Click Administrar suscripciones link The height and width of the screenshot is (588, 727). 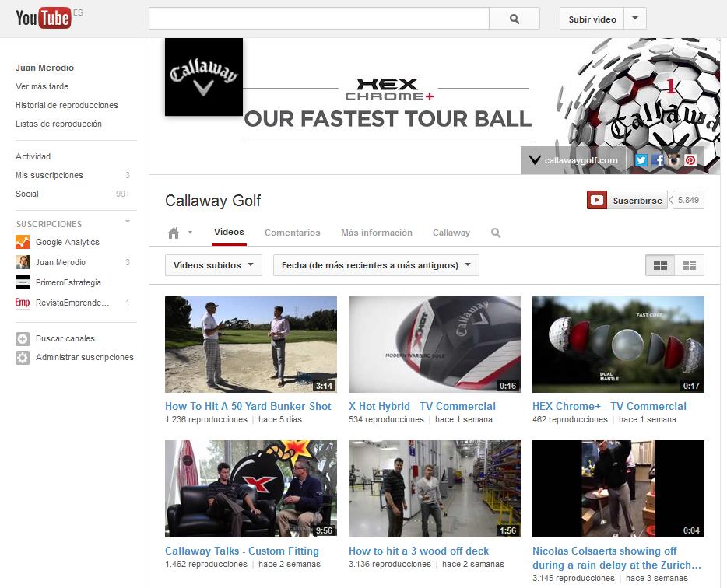(84, 357)
